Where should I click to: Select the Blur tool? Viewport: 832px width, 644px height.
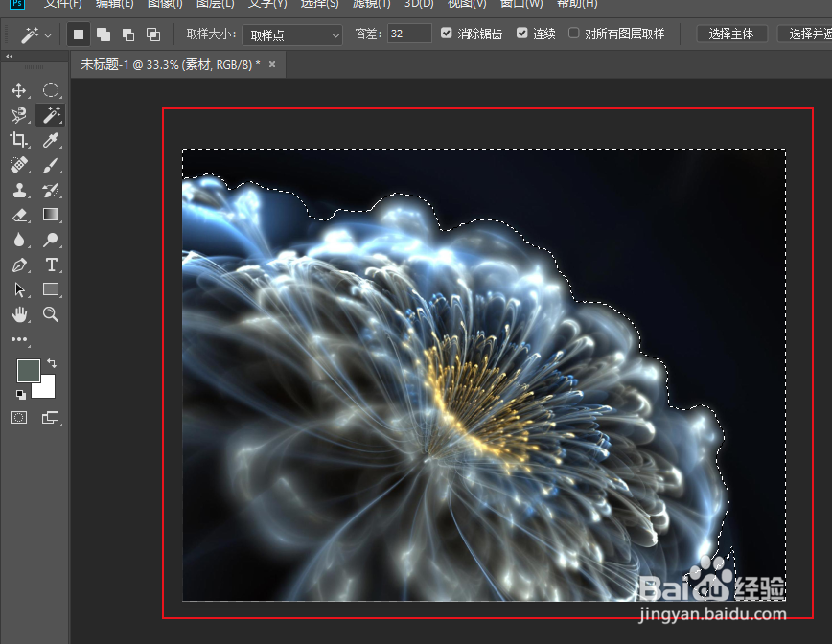19,240
